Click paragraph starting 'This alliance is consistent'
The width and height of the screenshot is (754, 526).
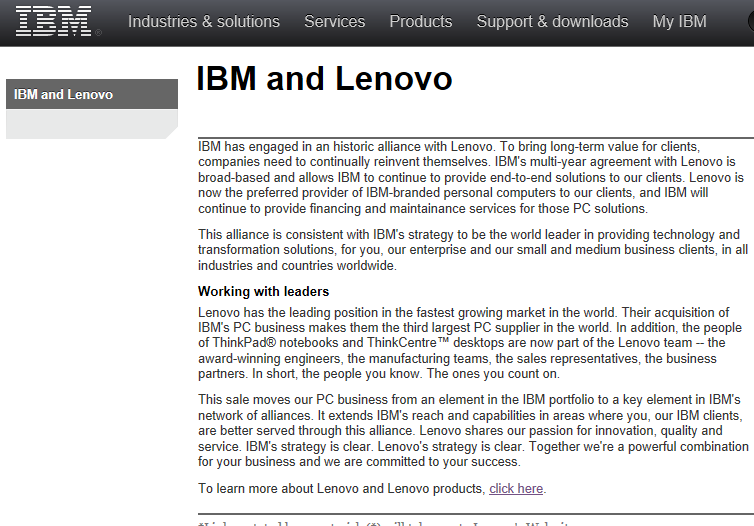pyautogui.click(x=473, y=250)
